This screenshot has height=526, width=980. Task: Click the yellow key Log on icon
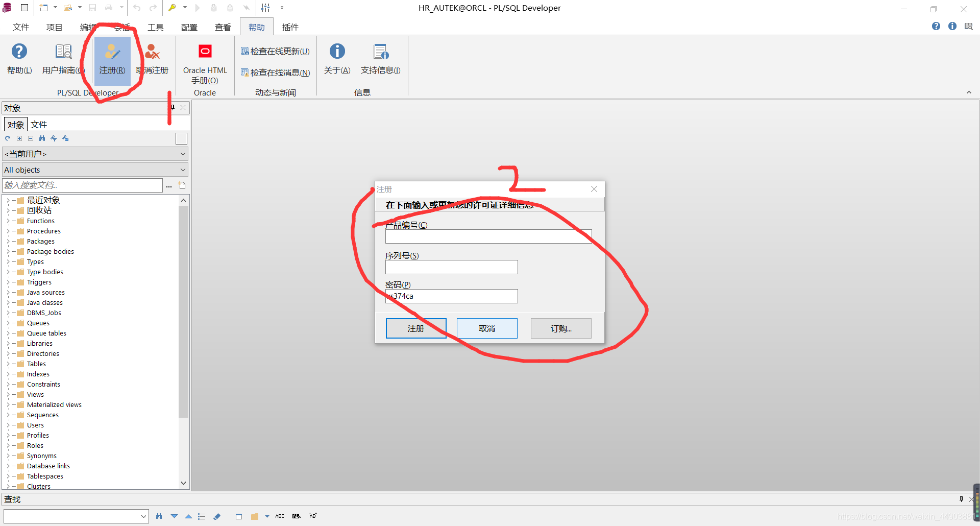point(172,8)
